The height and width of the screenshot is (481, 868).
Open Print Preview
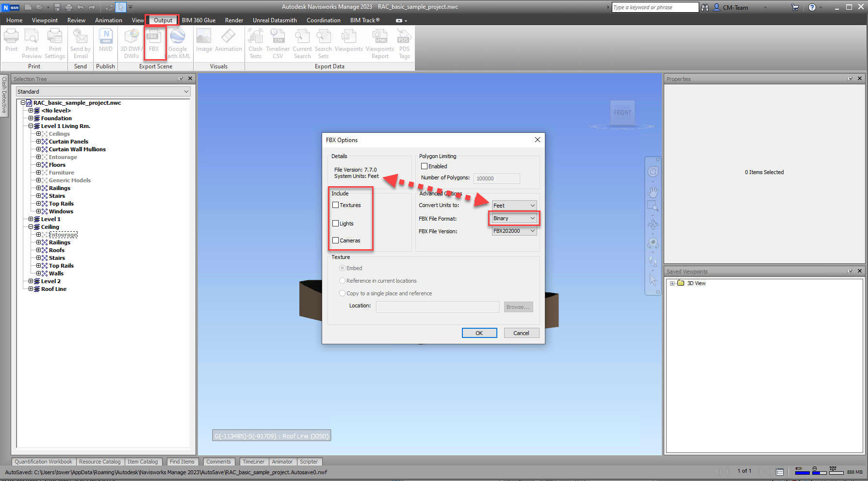click(32, 44)
